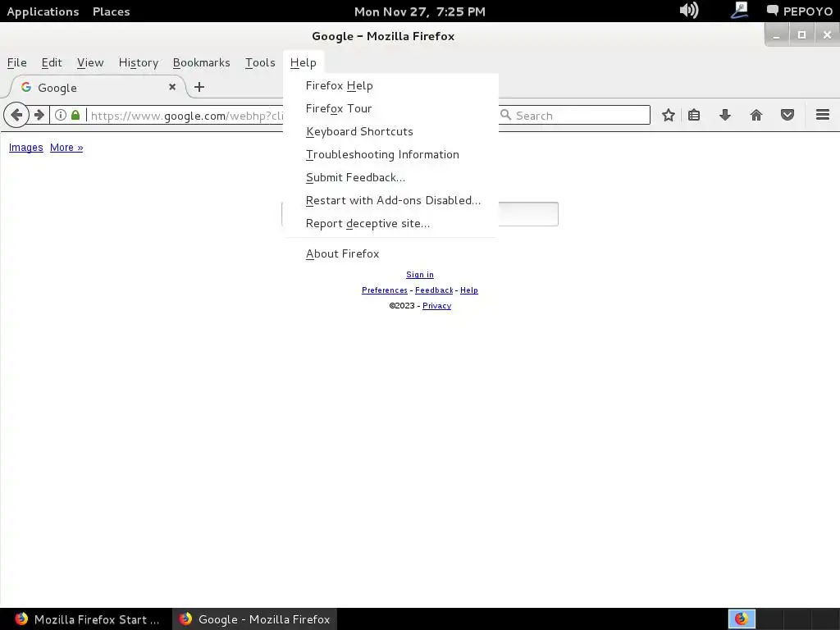Image resolution: width=840 pixels, height=630 pixels.
Task: Open the Preferences link
Action: tap(385, 290)
